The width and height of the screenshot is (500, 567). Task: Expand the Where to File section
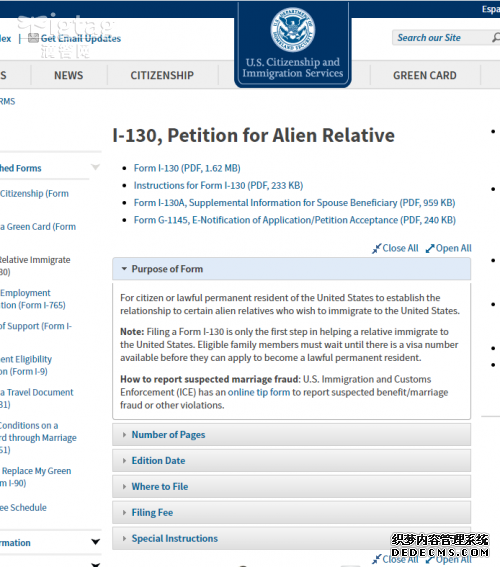pyautogui.click(x=291, y=487)
